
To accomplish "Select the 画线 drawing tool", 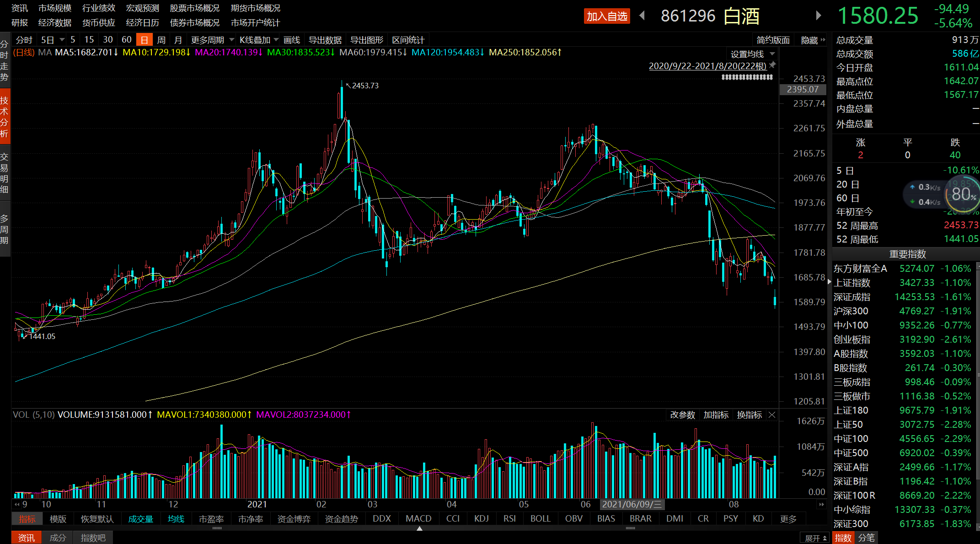I will coord(292,39).
